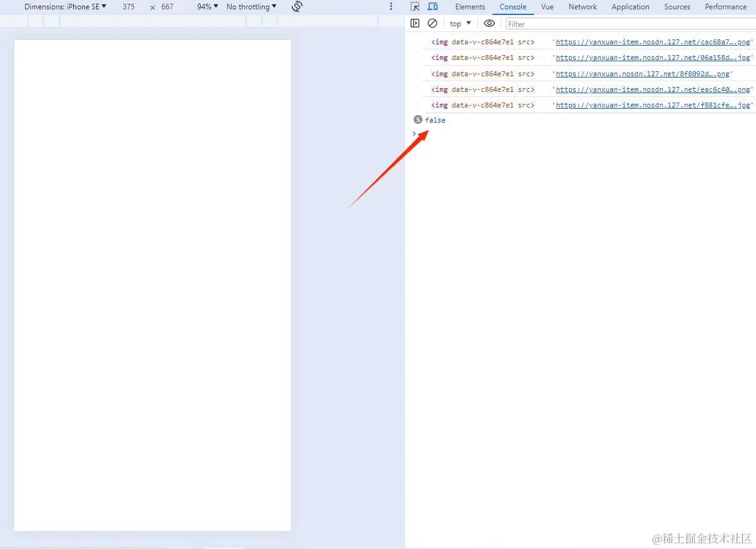Click img tag text on the cac68a7 row
This screenshot has width=756, height=549.
pyautogui.click(x=483, y=42)
